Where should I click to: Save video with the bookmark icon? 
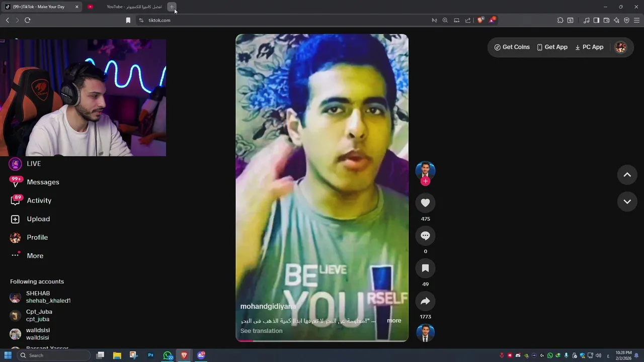[x=425, y=268]
